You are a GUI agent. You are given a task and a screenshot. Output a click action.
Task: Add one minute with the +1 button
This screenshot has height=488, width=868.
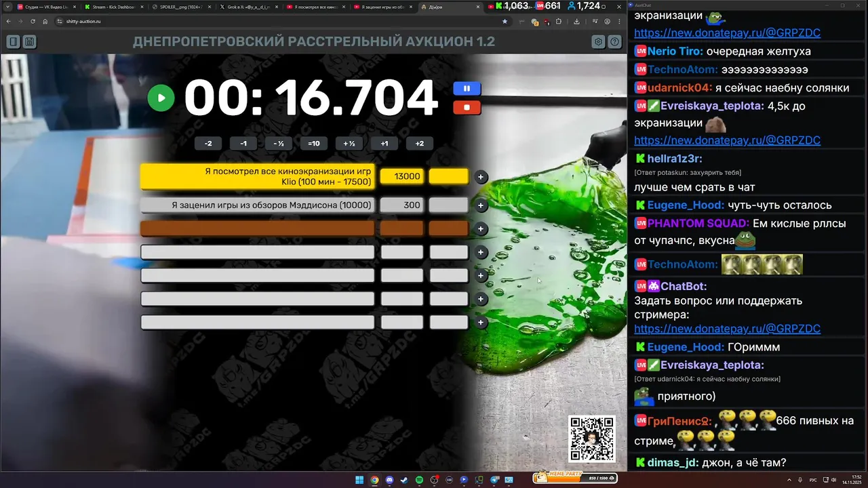click(384, 144)
